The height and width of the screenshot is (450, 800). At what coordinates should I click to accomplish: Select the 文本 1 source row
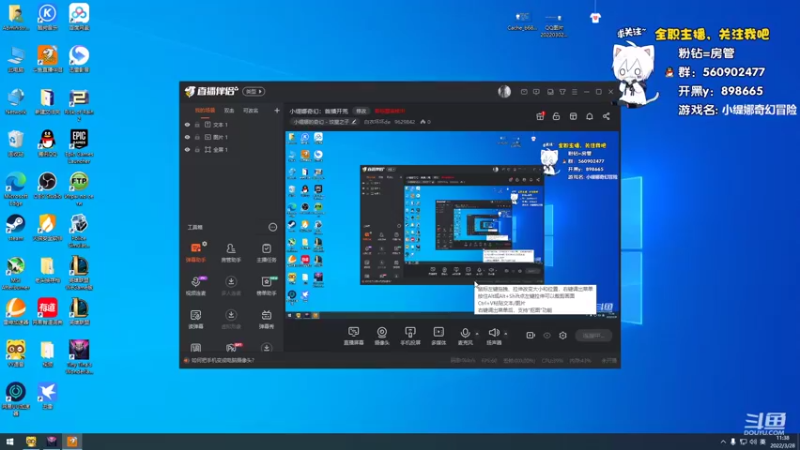click(x=232, y=124)
